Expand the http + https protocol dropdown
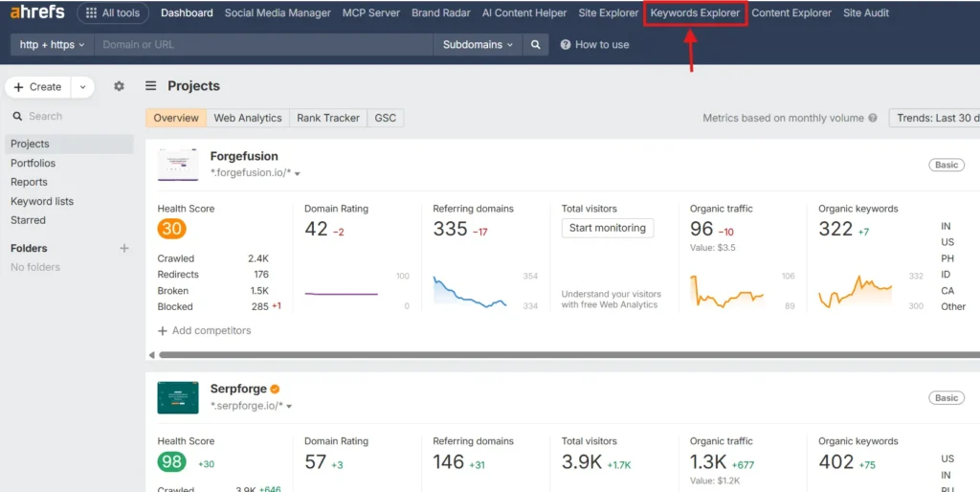Image resolution: width=980 pixels, height=492 pixels. pyautogui.click(x=53, y=44)
